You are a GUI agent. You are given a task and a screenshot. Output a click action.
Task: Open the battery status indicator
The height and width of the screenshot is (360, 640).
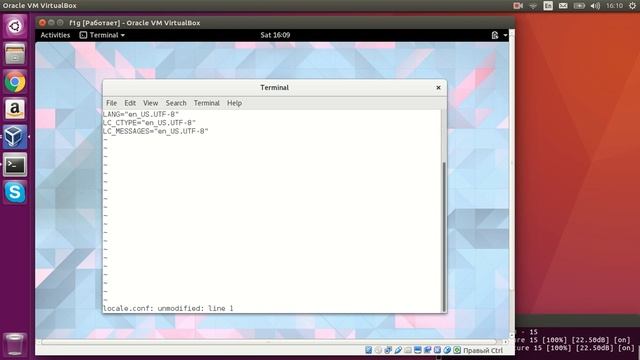(x=579, y=6)
